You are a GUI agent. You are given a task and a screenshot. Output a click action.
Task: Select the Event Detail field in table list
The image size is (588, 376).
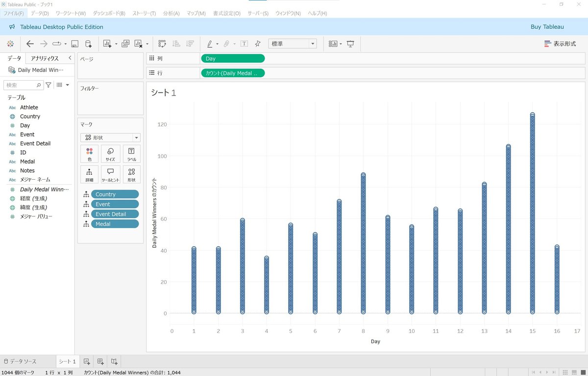35,143
